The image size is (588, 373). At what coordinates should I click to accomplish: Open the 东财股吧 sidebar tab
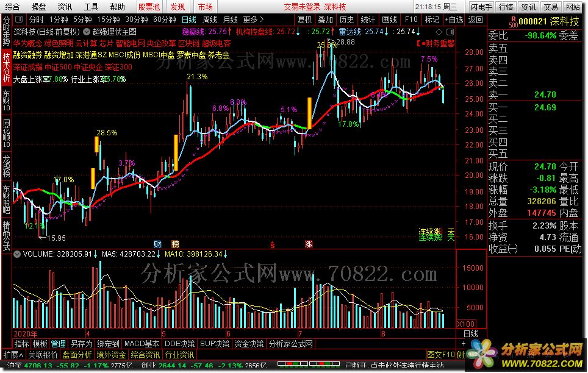pyautogui.click(x=6, y=199)
